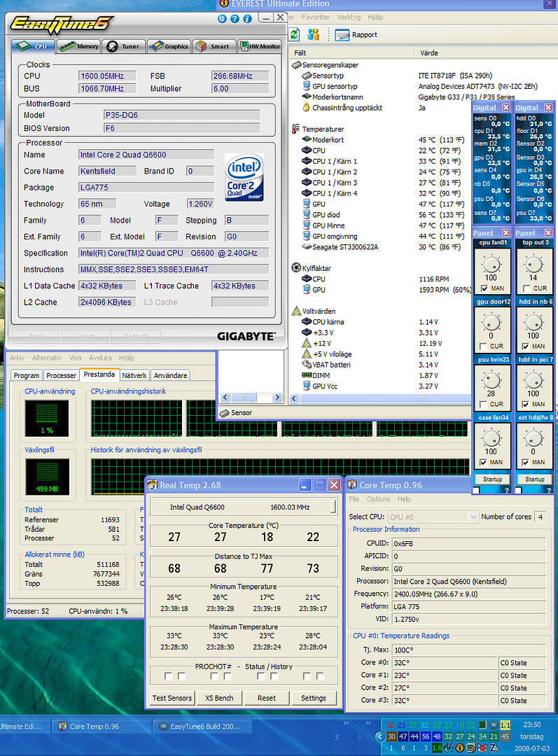The height and width of the screenshot is (756, 558).
Task: Click the green grid icon in system tray
Action: point(483,724)
